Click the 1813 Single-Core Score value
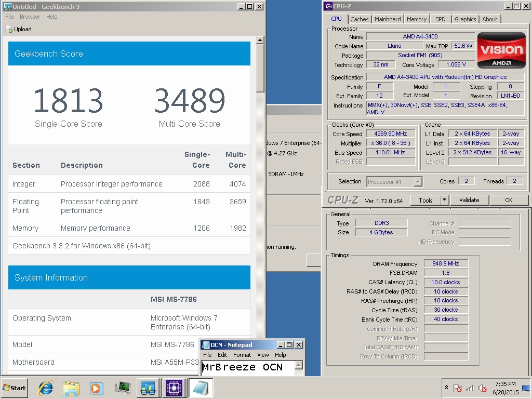The width and height of the screenshot is (532, 399). pyautogui.click(x=68, y=100)
